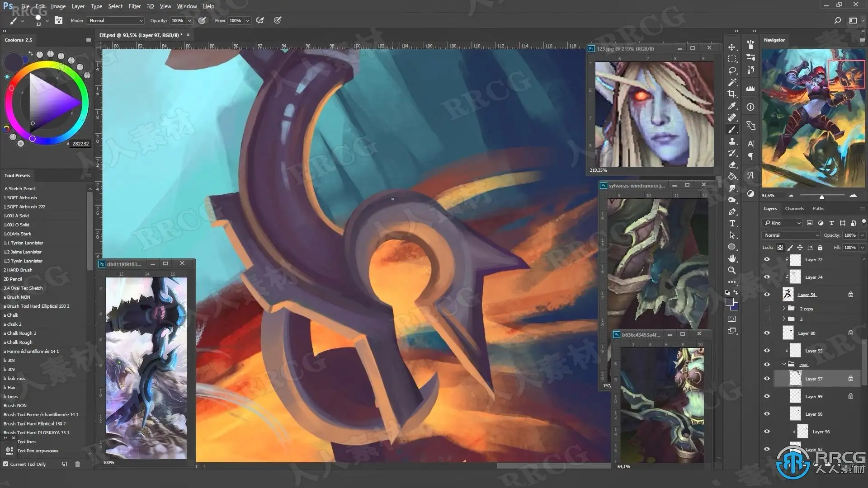
Task: Hide Layer 95 visibility eye
Action: click(767, 351)
